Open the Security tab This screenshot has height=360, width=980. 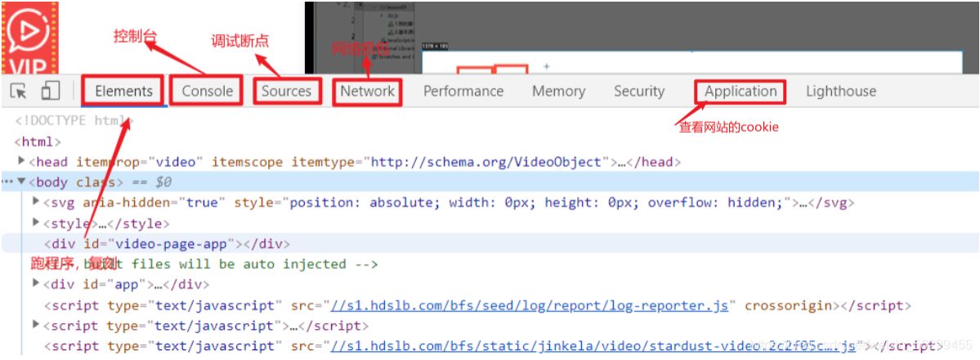[638, 91]
